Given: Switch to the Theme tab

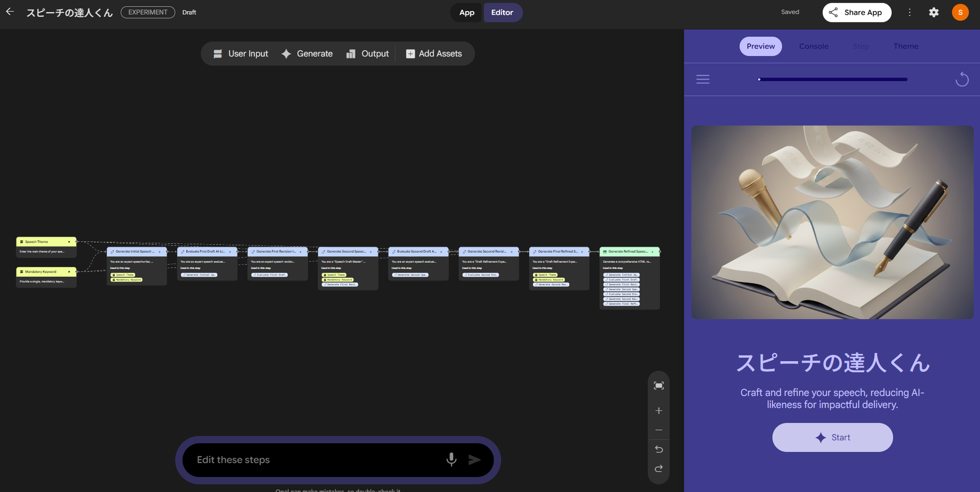Looking at the screenshot, I should tap(905, 46).
